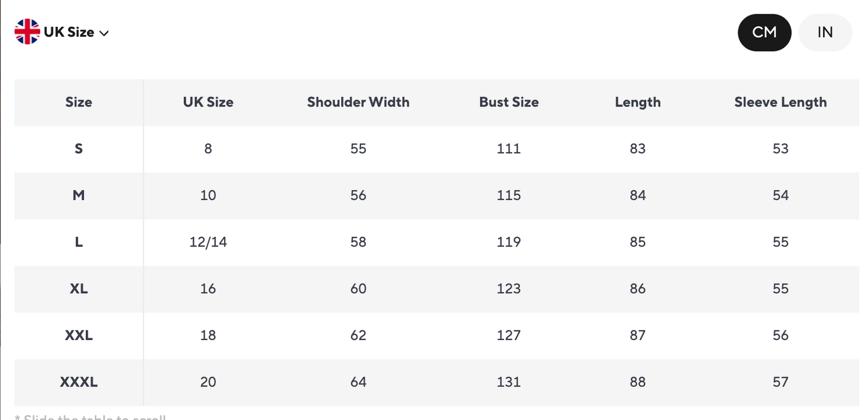Click the UK Size column header

pos(208,102)
